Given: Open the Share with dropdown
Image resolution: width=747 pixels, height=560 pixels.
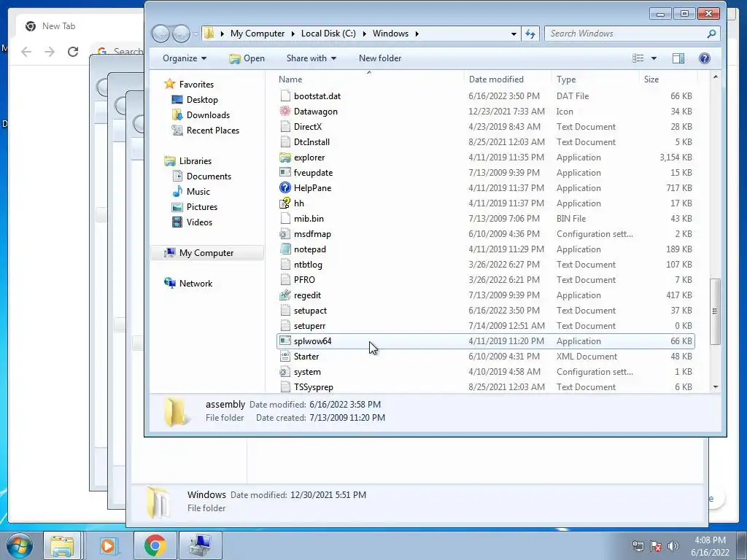Looking at the screenshot, I should (311, 58).
